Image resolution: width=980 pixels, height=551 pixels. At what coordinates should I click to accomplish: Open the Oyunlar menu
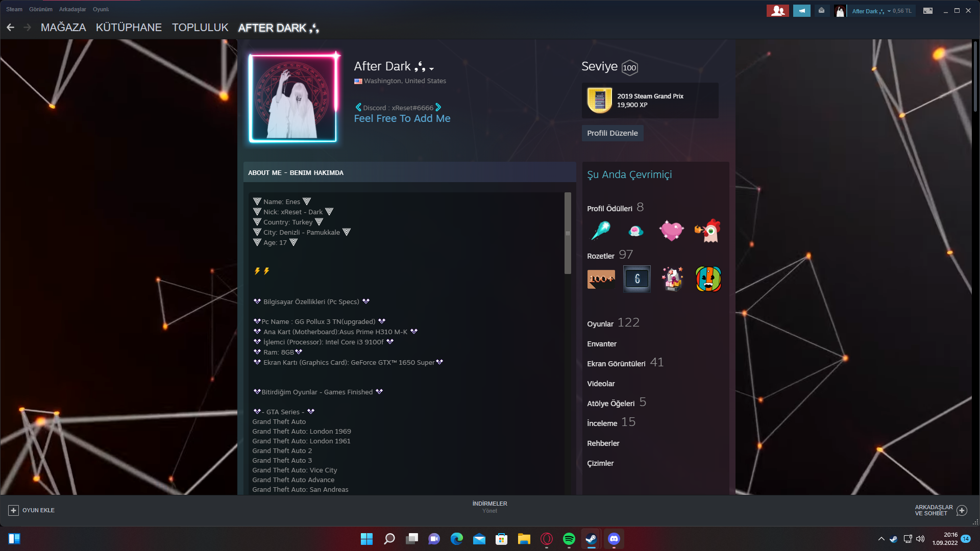pyautogui.click(x=101, y=9)
